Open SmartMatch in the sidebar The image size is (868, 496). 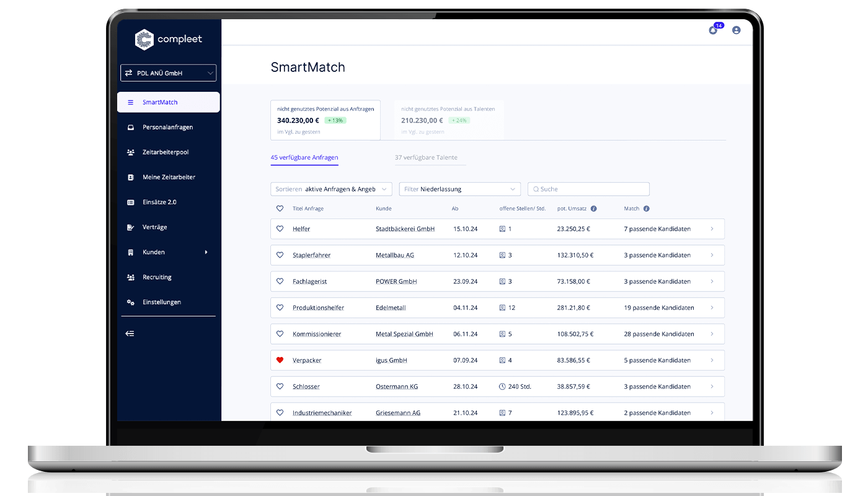(x=168, y=102)
